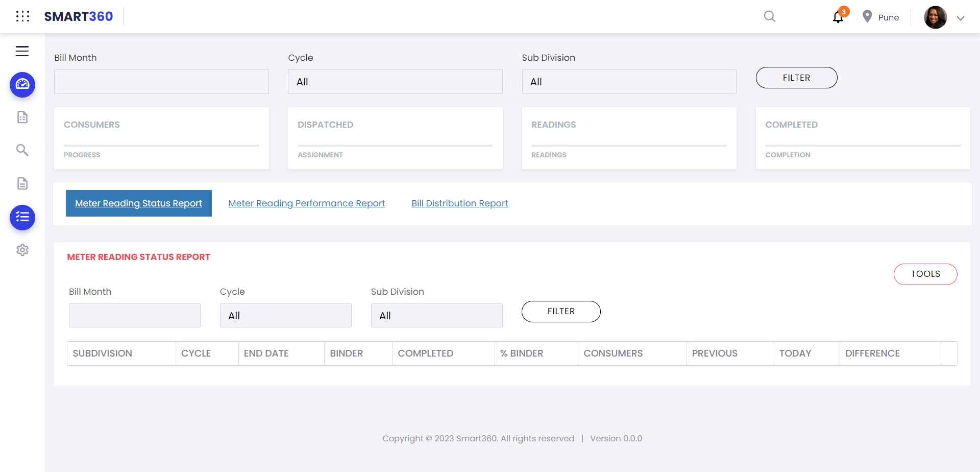
Task: Click the COMPLETED column header in table
Action: 444,353
